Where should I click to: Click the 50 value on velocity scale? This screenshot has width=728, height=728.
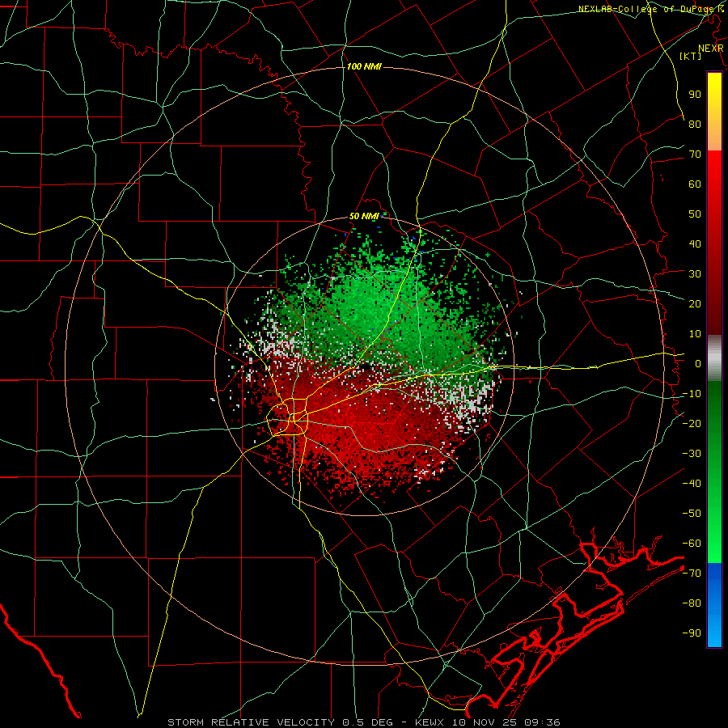pos(695,214)
